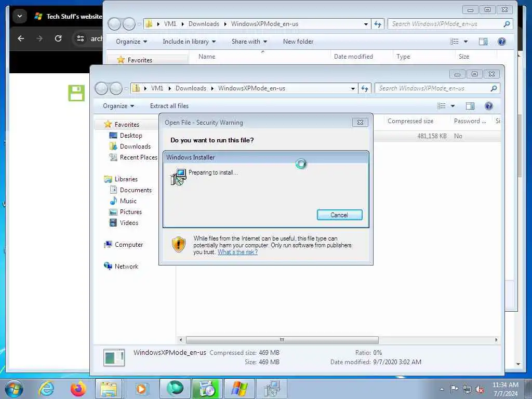Click Windows Installer taskbar button
The image size is (532, 399).
[271, 389]
